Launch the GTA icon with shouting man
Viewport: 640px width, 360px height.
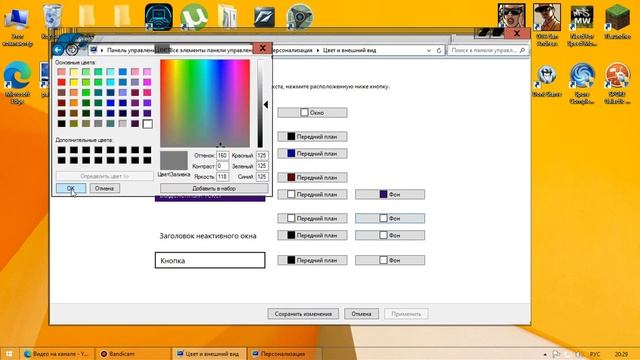pos(511,16)
